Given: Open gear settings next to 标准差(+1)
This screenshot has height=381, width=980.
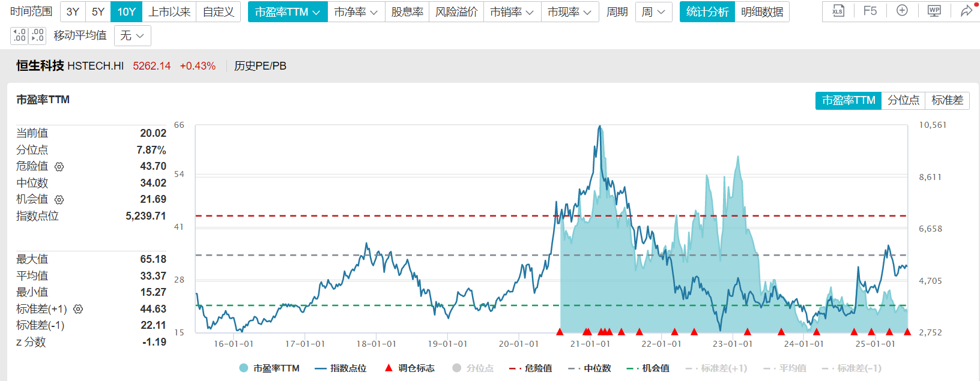Looking at the screenshot, I should 78,310.
